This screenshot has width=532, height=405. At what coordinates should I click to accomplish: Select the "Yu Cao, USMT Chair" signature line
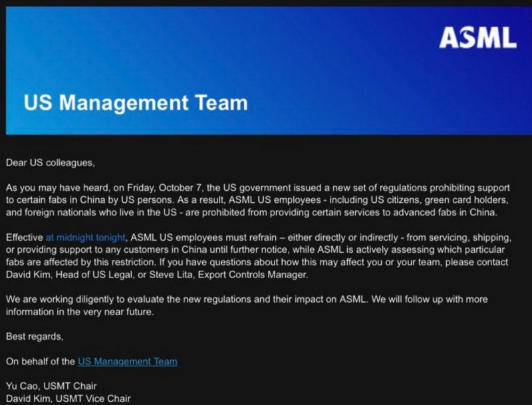click(51, 386)
